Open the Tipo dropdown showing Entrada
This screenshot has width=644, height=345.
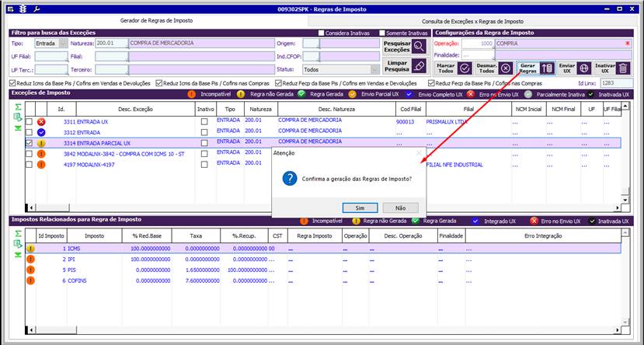pos(64,44)
